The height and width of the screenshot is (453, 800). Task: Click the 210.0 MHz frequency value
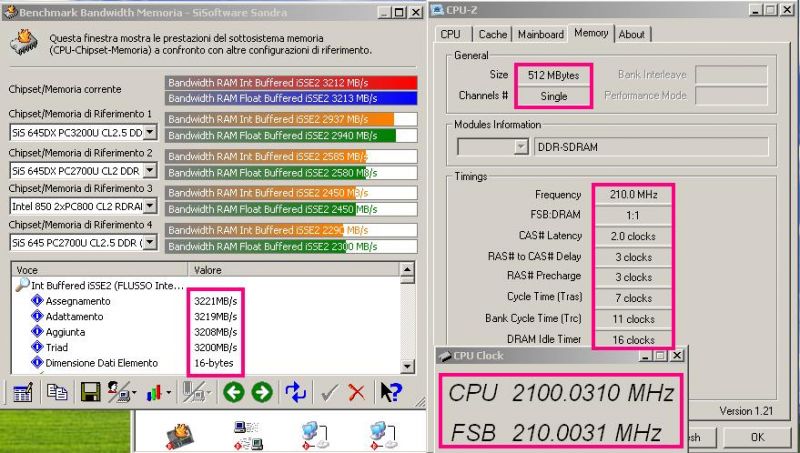click(633, 194)
